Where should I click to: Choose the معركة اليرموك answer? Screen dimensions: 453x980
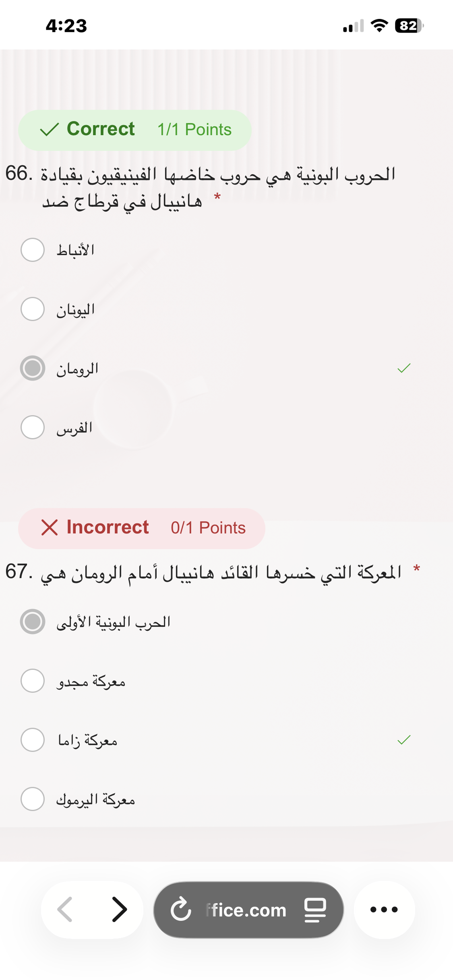pyautogui.click(x=33, y=799)
